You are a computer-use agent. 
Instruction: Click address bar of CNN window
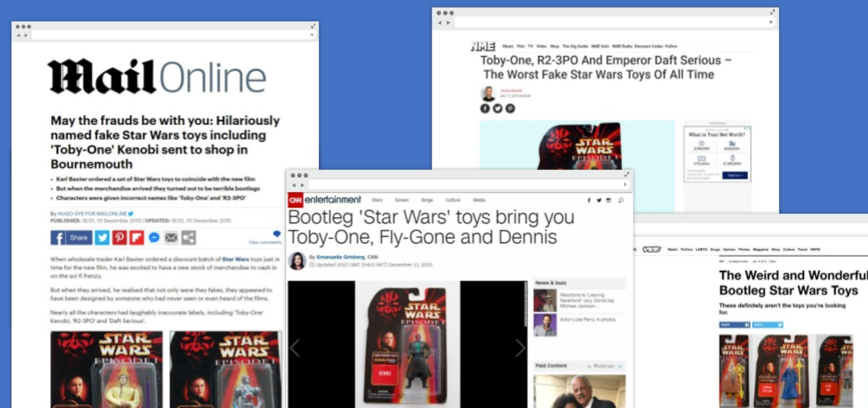coord(468,184)
